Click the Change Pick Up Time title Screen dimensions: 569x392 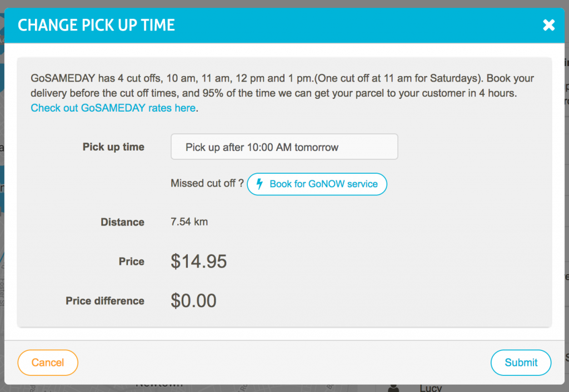96,26
